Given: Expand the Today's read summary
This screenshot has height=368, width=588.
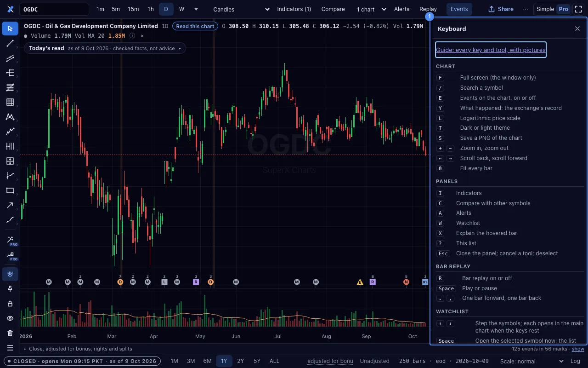Looking at the screenshot, I should (105, 48).
